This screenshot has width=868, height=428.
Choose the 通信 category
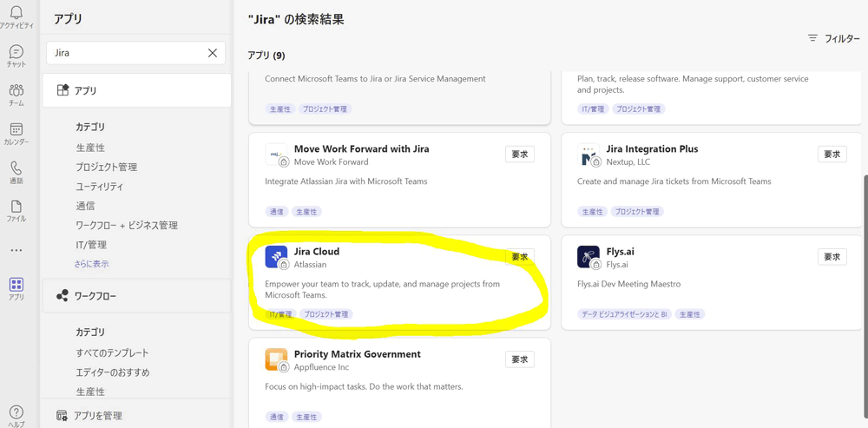[85, 206]
